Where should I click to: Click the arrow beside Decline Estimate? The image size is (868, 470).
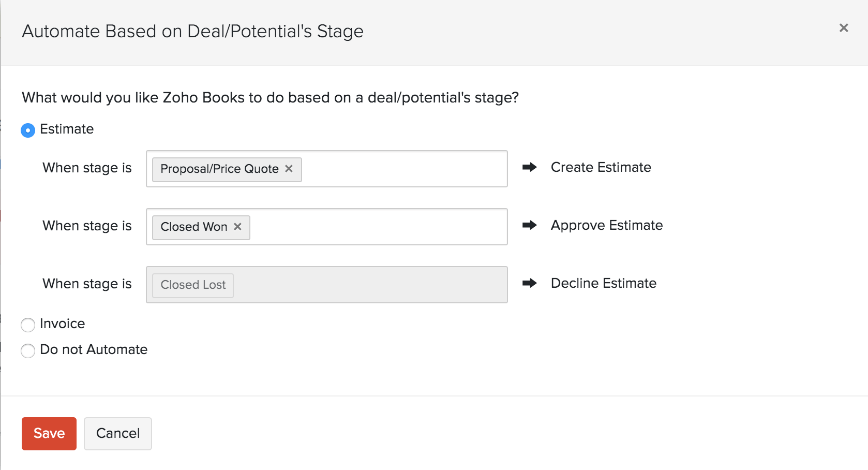click(529, 283)
